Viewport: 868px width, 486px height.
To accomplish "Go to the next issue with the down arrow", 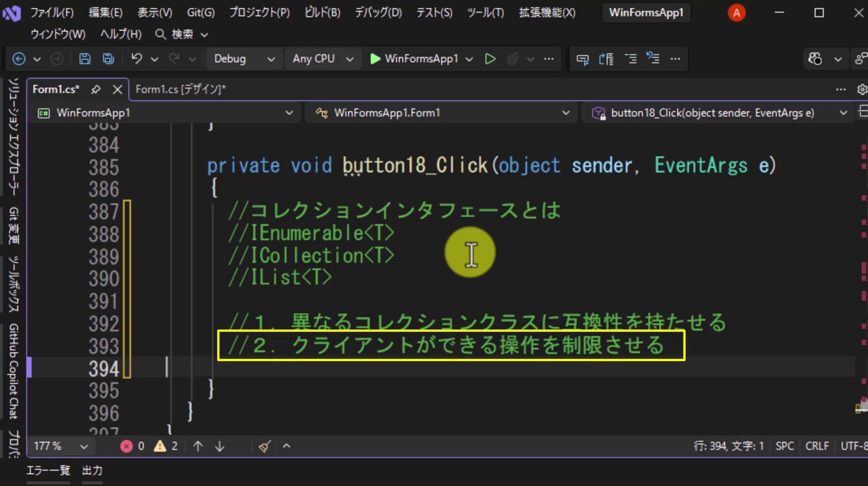I will coord(220,446).
